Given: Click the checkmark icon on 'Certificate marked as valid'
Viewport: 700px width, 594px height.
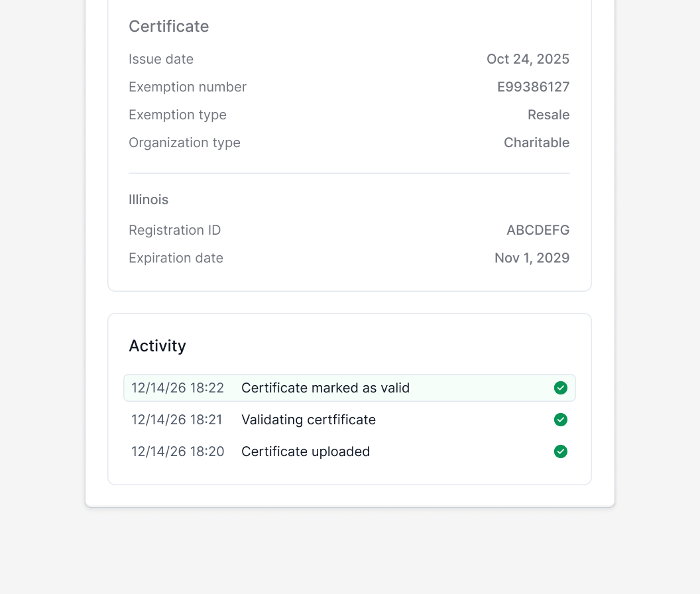Looking at the screenshot, I should coord(560,388).
